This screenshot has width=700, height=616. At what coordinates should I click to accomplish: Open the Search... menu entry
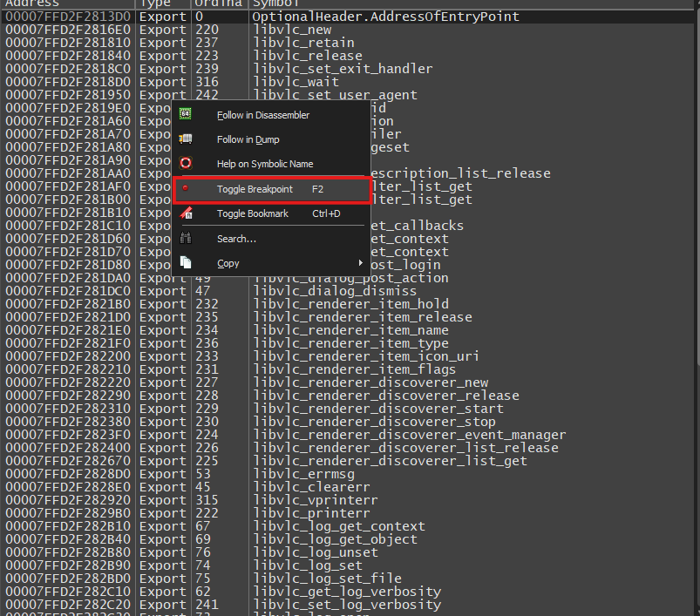(271, 239)
